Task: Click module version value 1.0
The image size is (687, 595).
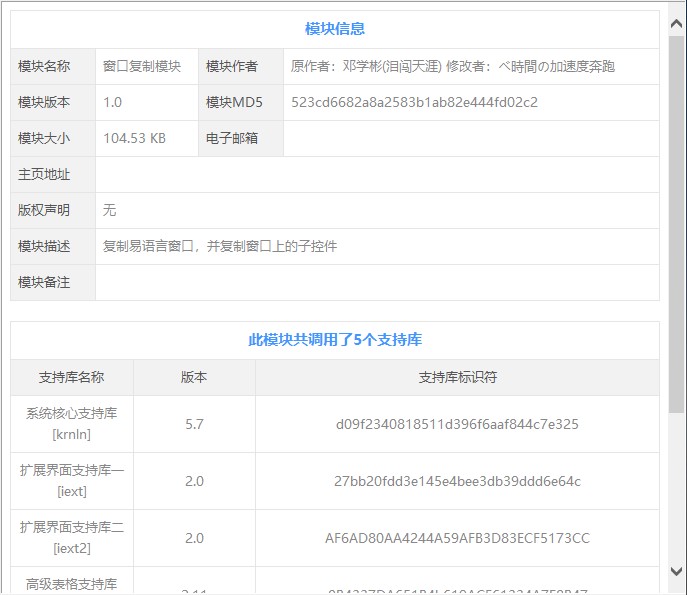Action: [113, 103]
